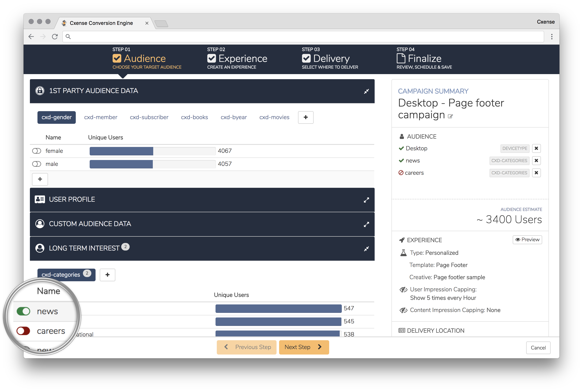This screenshot has width=583, height=392.
Task: Toggle the news category switch
Action: point(23,311)
